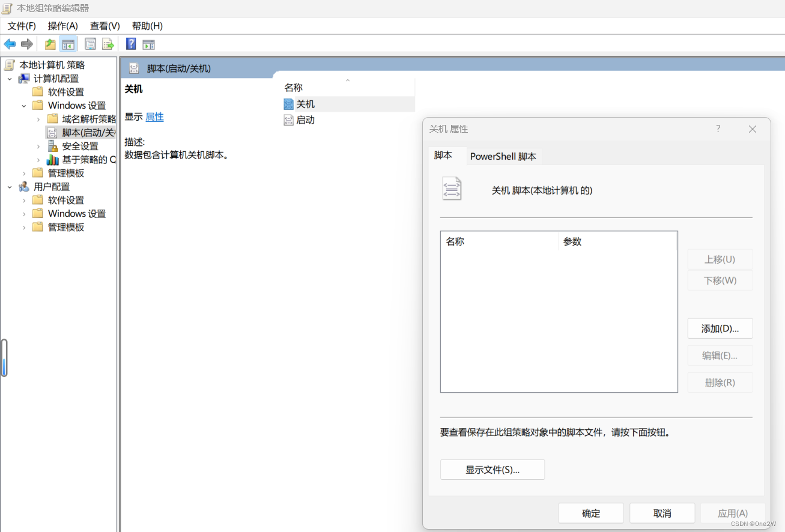Expand 软件设置 under 用户配置
The height and width of the screenshot is (532, 785).
click(24, 200)
